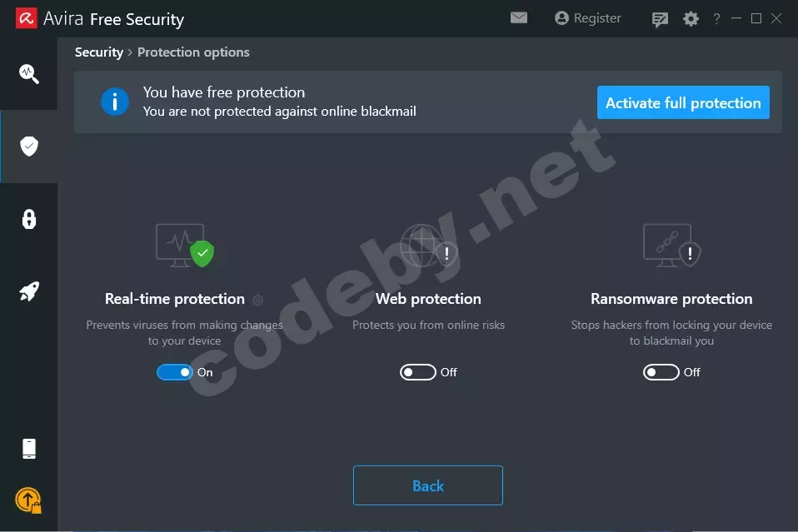Open the Performance rocket section
This screenshot has height=532, width=798.
29,291
